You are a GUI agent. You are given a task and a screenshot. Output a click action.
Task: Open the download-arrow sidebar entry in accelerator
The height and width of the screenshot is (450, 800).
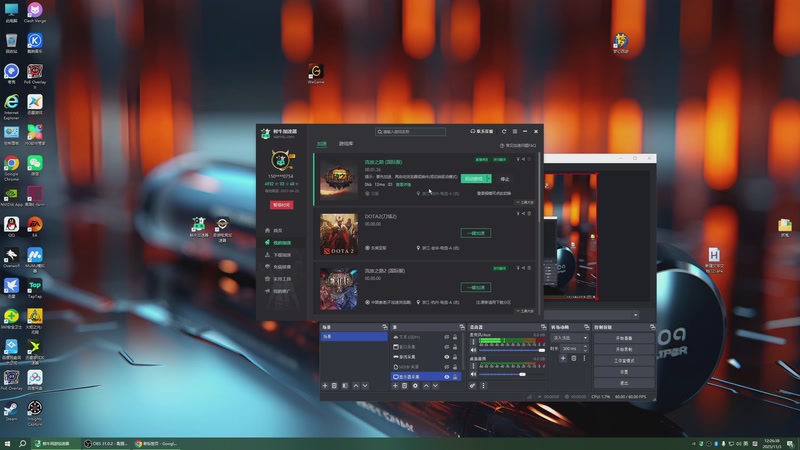[278, 255]
